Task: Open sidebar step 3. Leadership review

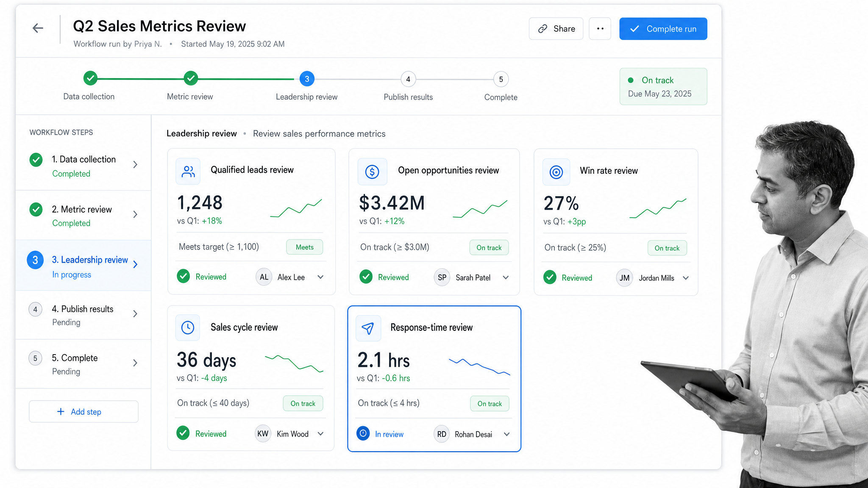Action: coord(83,266)
